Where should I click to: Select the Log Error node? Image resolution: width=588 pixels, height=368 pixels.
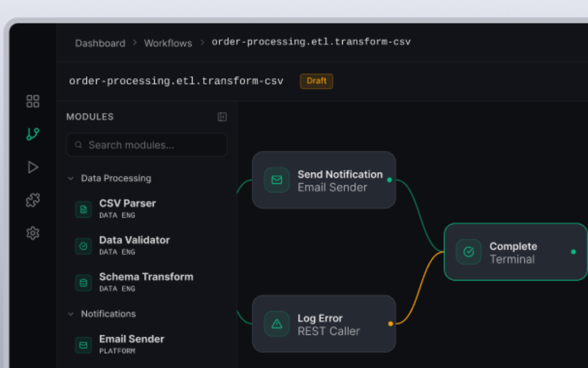point(324,324)
